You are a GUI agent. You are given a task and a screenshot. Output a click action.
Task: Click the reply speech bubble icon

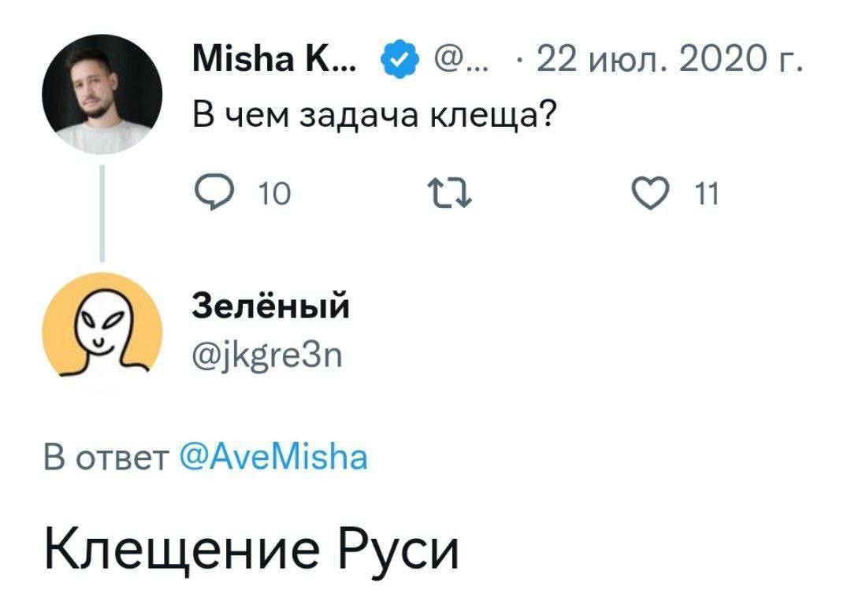(x=210, y=191)
